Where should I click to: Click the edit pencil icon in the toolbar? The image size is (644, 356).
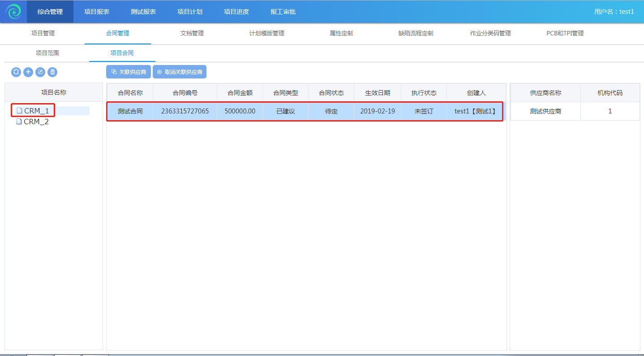click(x=40, y=72)
